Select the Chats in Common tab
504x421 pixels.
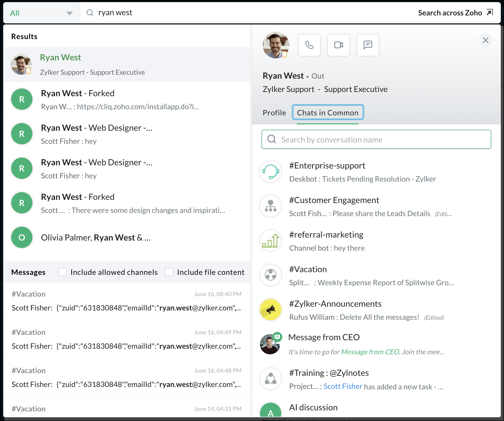tap(327, 113)
